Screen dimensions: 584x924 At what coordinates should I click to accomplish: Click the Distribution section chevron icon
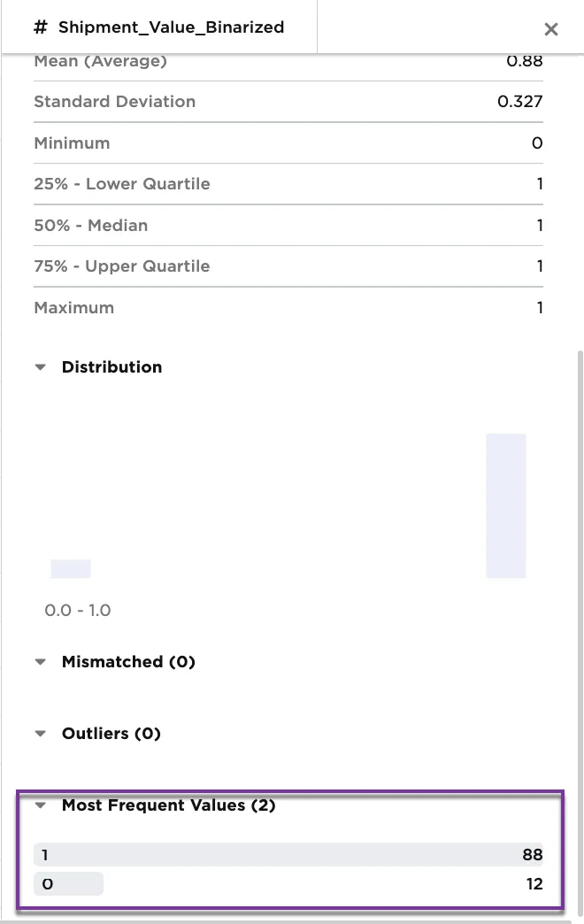click(x=40, y=366)
